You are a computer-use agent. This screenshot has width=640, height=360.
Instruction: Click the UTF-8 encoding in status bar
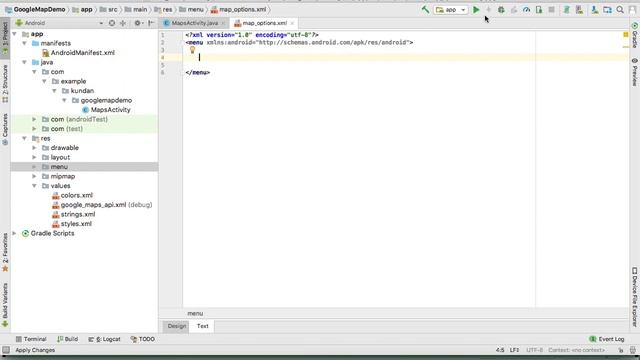[x=534, y=350]
